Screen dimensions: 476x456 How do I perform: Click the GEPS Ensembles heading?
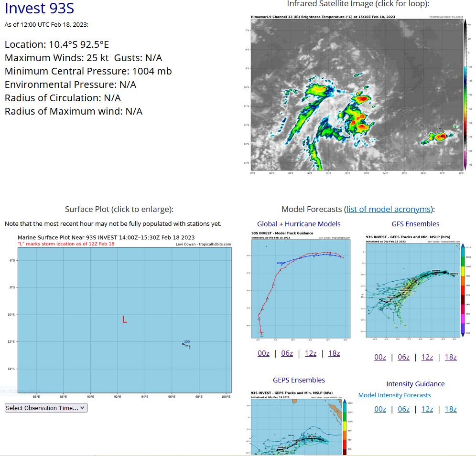point(299,380)
